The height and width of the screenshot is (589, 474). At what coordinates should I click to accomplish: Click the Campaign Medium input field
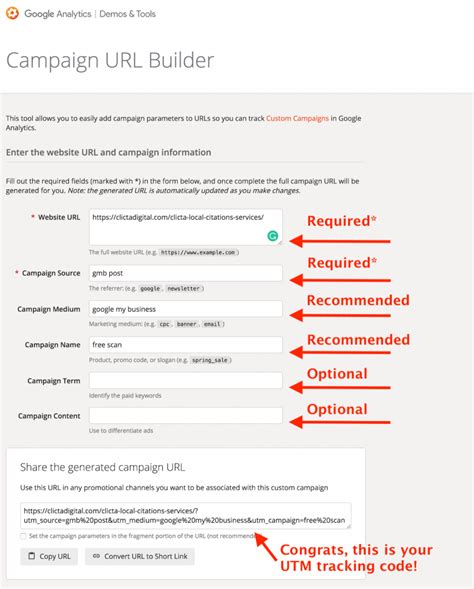point(186,309)
